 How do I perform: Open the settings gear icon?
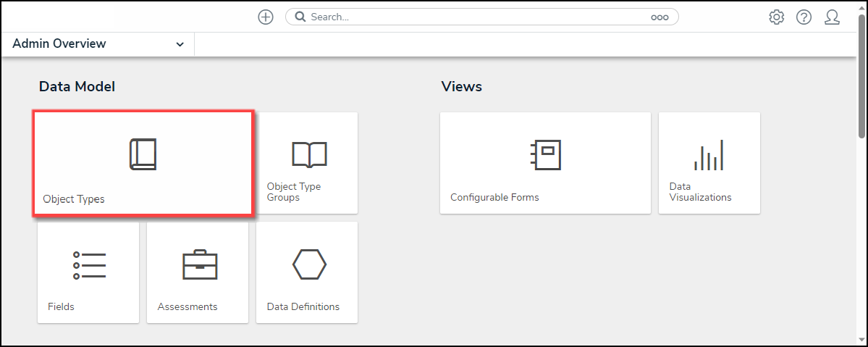(x=777, y=17)
